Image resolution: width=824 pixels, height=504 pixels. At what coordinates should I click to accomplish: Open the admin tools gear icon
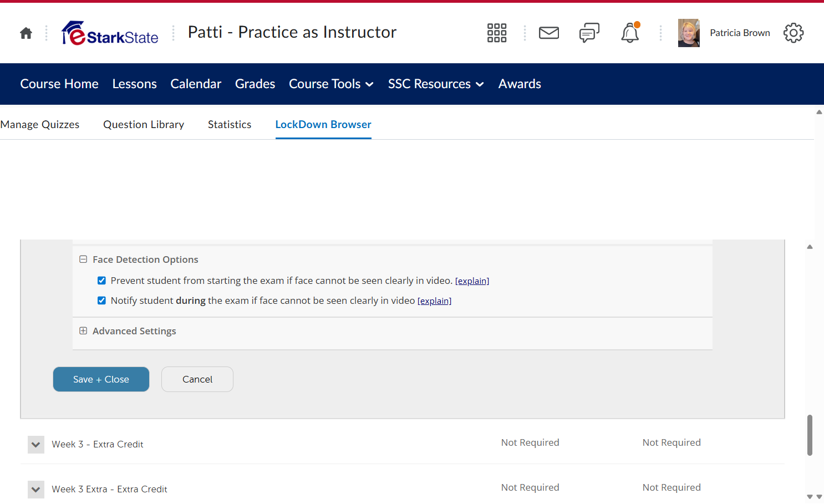[x=794, y=33]
